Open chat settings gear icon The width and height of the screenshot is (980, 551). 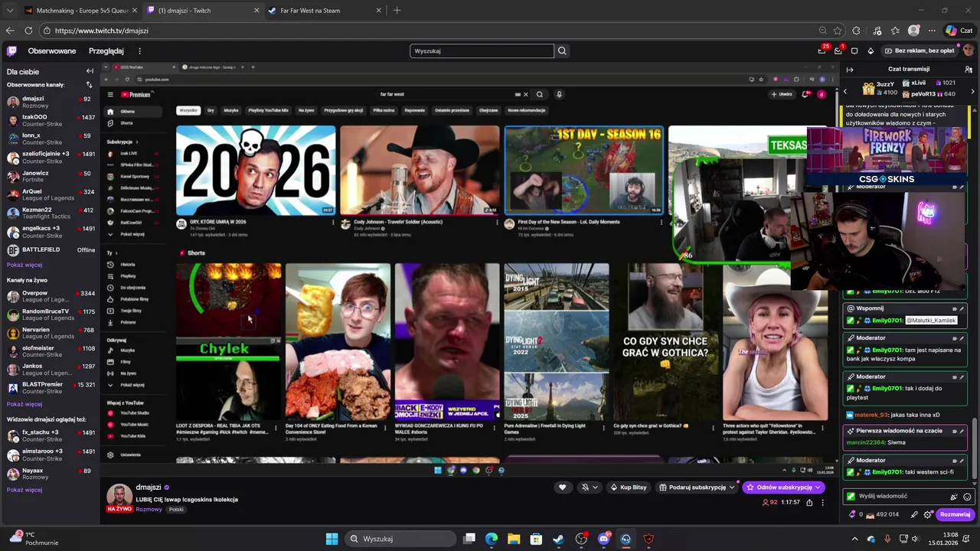pyautogui.click(x=926, y=514)
